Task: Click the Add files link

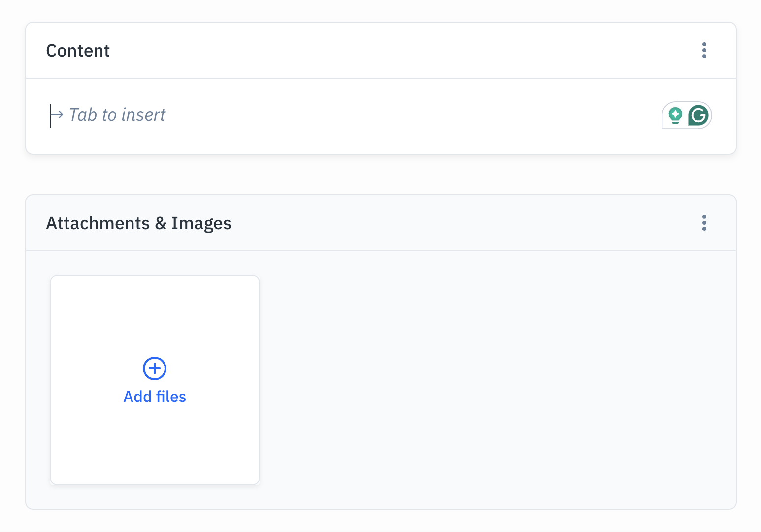Action: click(x=154, y=397)
